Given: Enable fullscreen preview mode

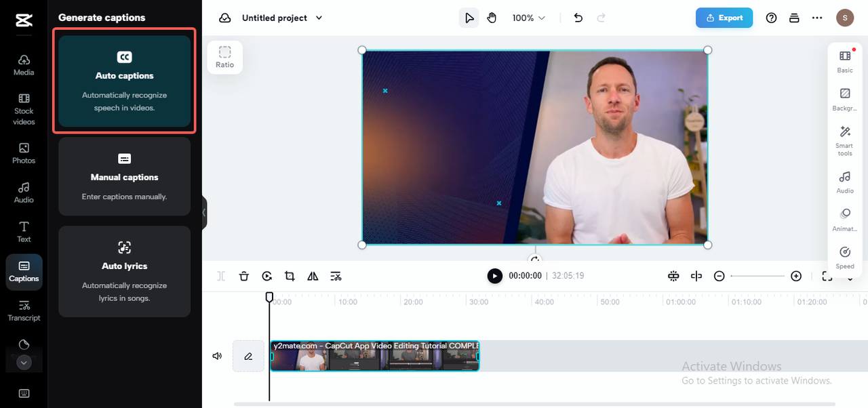Looking at the screenshot, I should [827, 276].
